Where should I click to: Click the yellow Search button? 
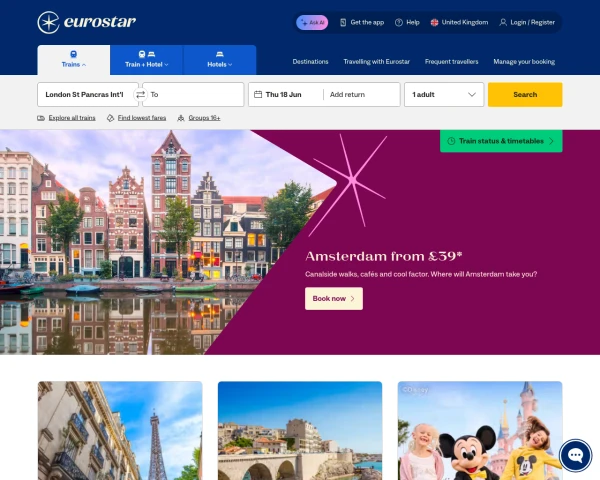tap(525, 95)
